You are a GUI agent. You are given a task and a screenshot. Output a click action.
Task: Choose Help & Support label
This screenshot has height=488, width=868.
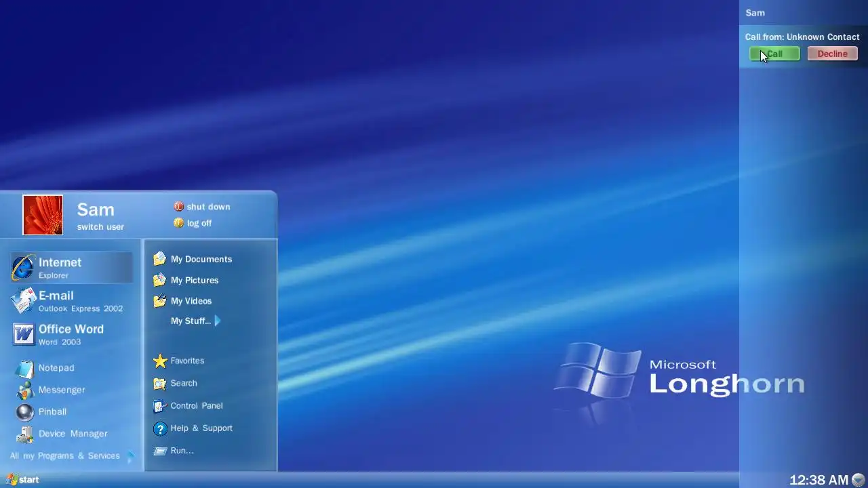[x=201, y=428]
